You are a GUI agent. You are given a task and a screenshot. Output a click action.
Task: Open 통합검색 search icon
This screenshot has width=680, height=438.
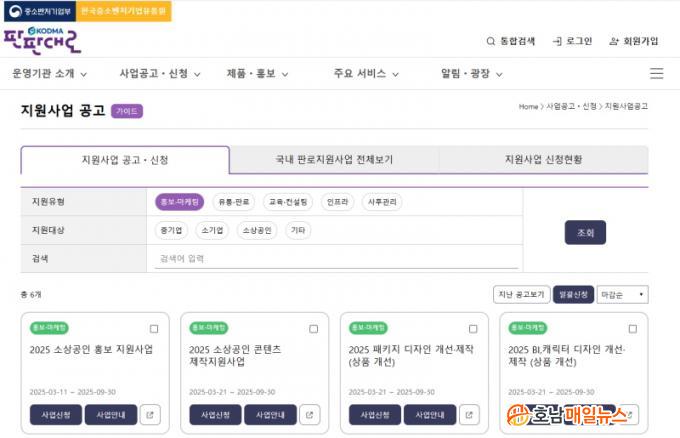491,41
